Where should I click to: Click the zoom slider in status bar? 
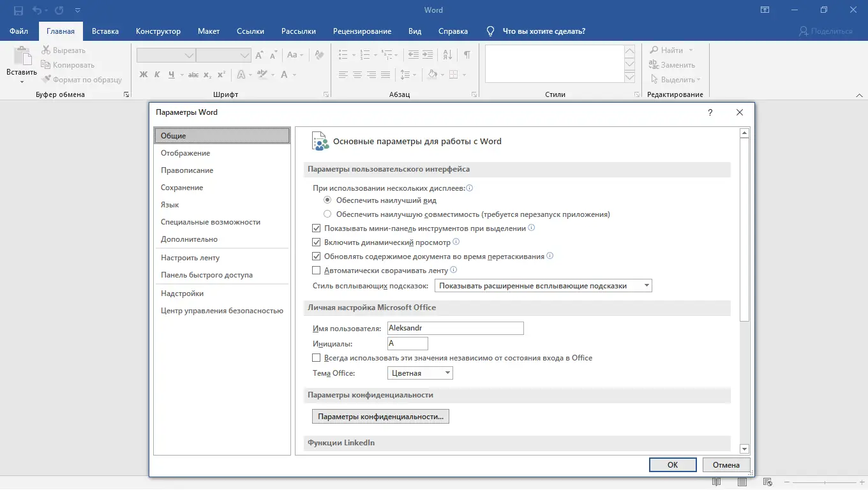point(825,482)
